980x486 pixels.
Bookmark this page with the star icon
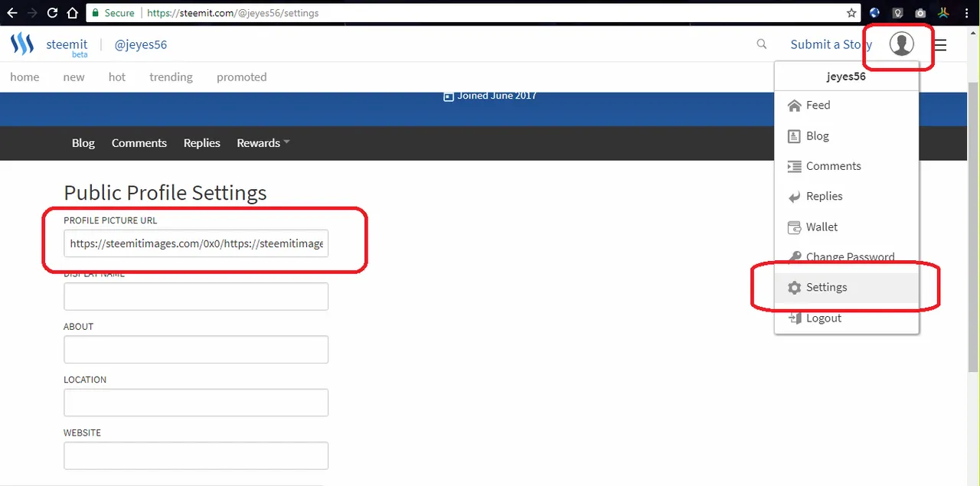tap(851, 13)
